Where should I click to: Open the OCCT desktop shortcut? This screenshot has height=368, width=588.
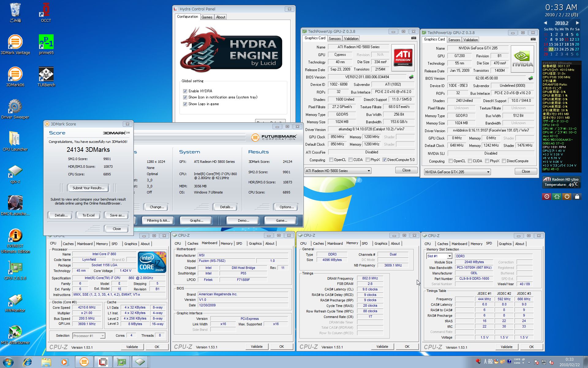(46, 12)
